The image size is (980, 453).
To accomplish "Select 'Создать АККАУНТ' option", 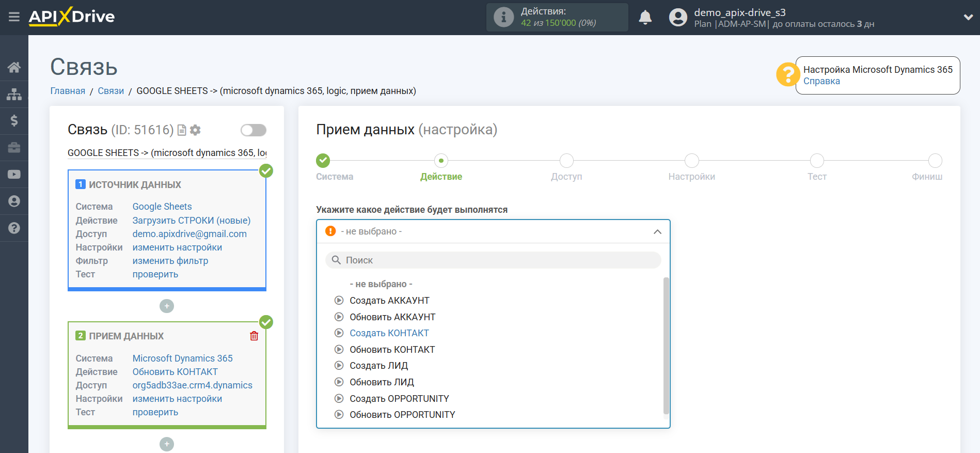I will click(389, 301).
